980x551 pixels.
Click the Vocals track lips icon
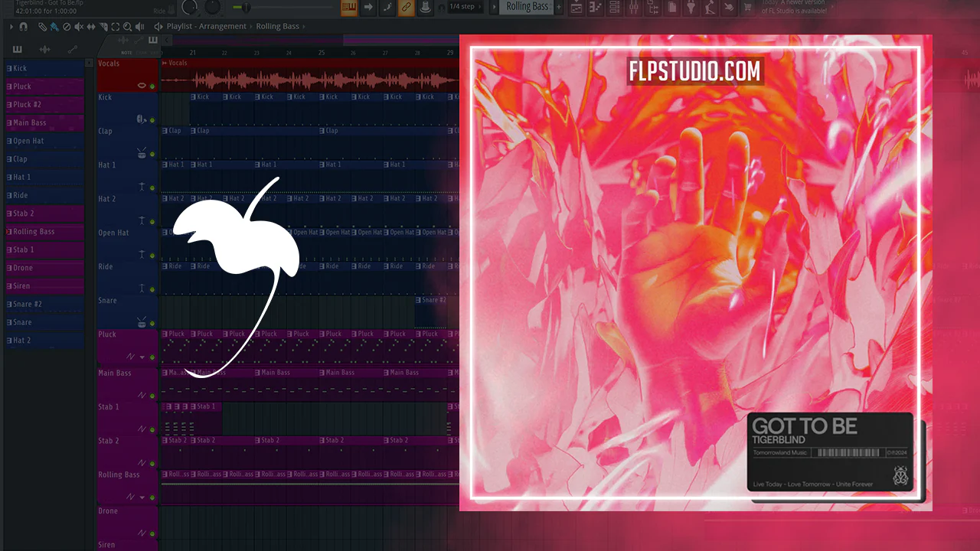point(142,86)
